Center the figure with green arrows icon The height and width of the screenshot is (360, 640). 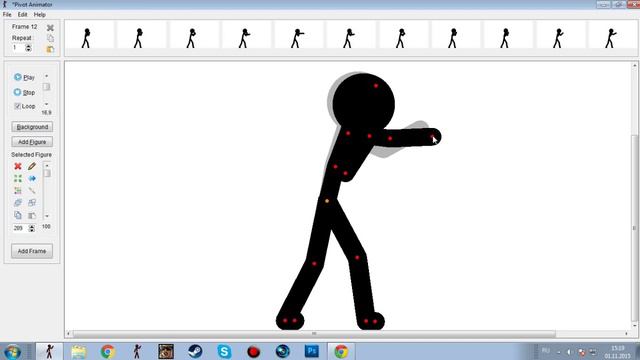[x=18, y=178]
